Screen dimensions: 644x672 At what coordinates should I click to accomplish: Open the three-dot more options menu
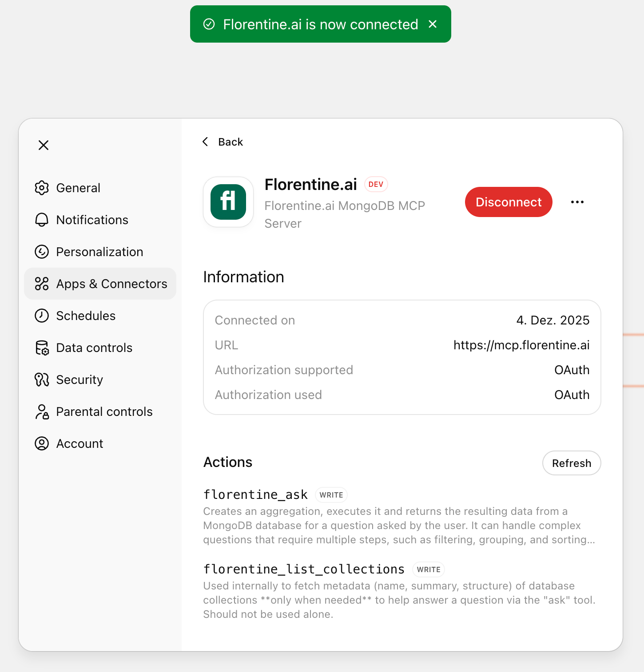coord(577,202)
